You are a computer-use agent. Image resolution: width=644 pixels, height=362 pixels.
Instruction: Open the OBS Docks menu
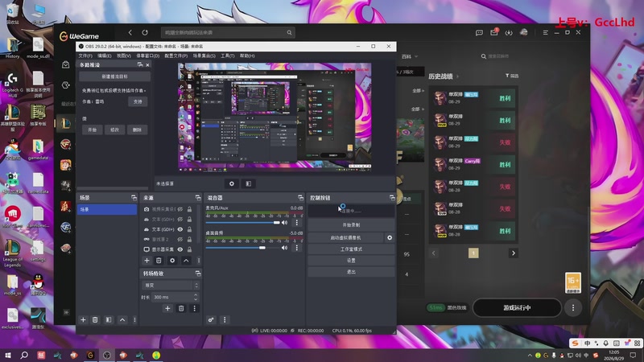(x=148, y=56)
